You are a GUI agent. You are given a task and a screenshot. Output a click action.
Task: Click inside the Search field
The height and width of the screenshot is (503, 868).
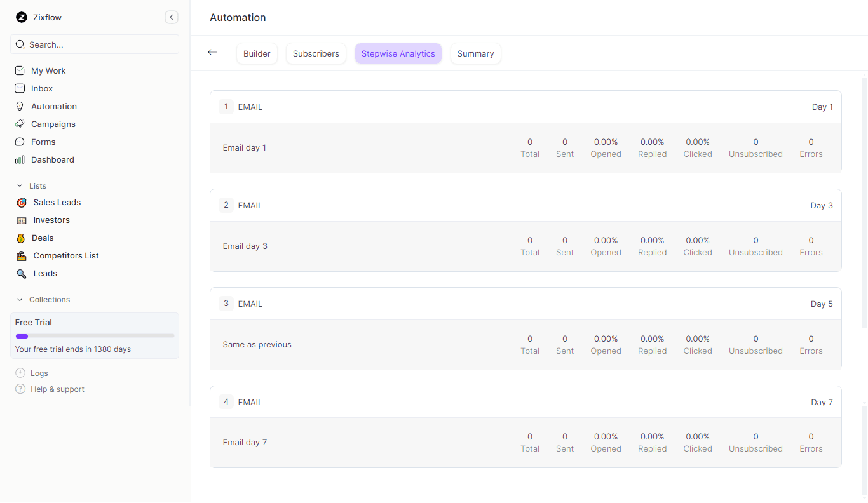(94, 44)
